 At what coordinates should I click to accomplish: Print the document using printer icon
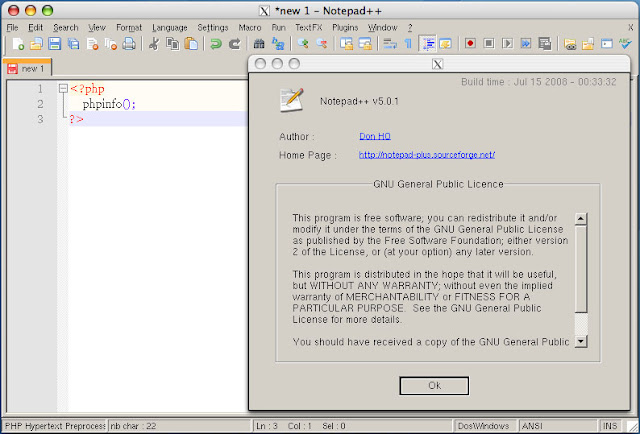[129, 44]
